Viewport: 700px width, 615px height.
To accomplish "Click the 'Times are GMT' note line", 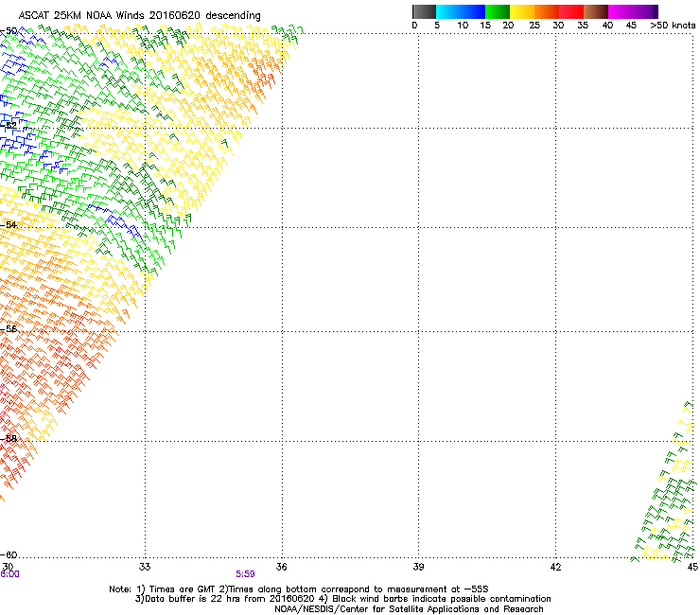I will tap(299, 589).
